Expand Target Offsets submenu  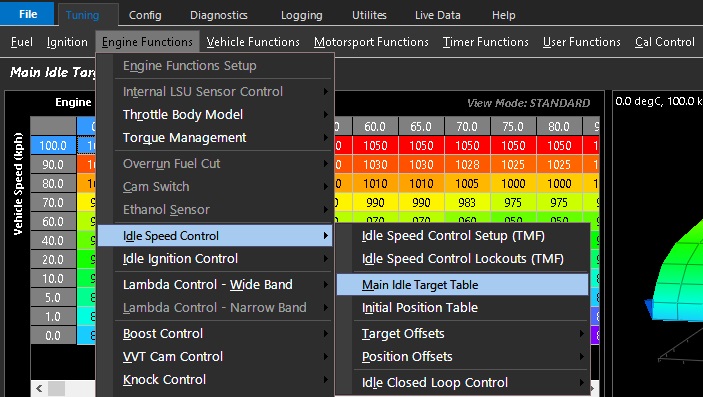[x=462, y=334]
